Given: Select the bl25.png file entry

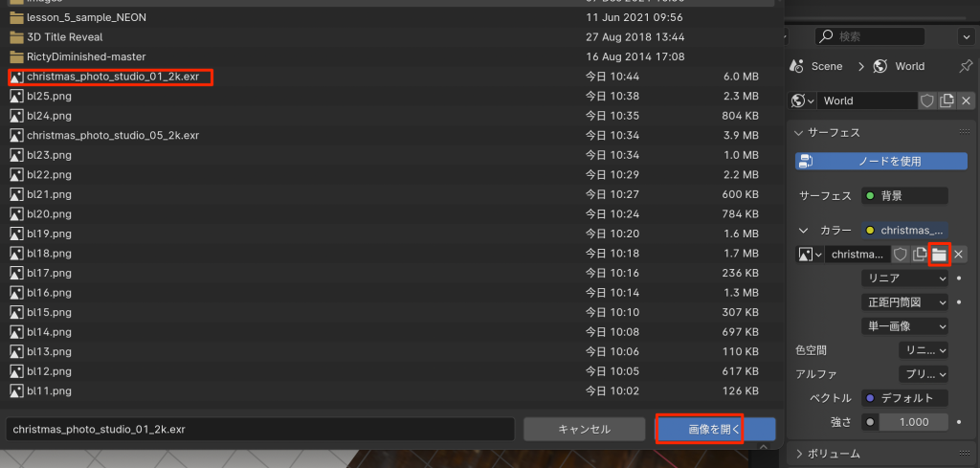Looking at the screenshot, I should click(50, 97).
